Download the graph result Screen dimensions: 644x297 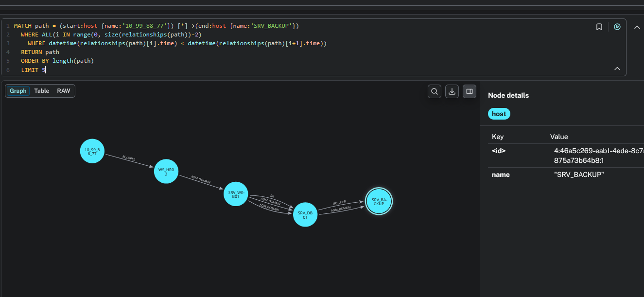[452, 91]
